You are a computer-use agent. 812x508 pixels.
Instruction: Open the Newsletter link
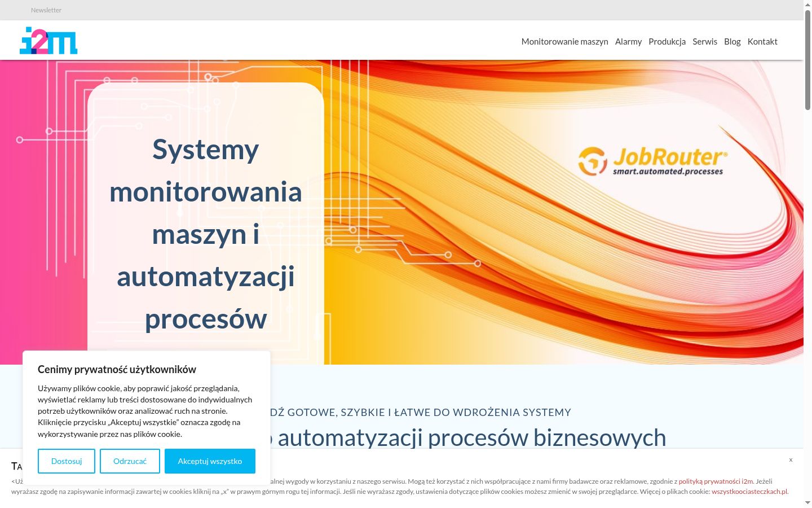(x=46, y=10)
